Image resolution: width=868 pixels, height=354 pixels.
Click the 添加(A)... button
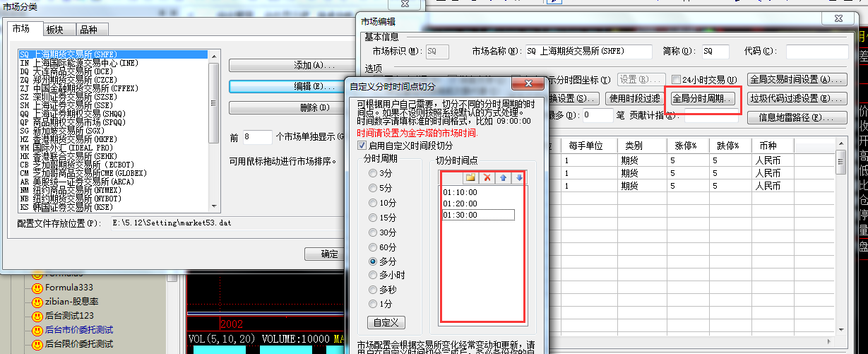tap(292, 65)
